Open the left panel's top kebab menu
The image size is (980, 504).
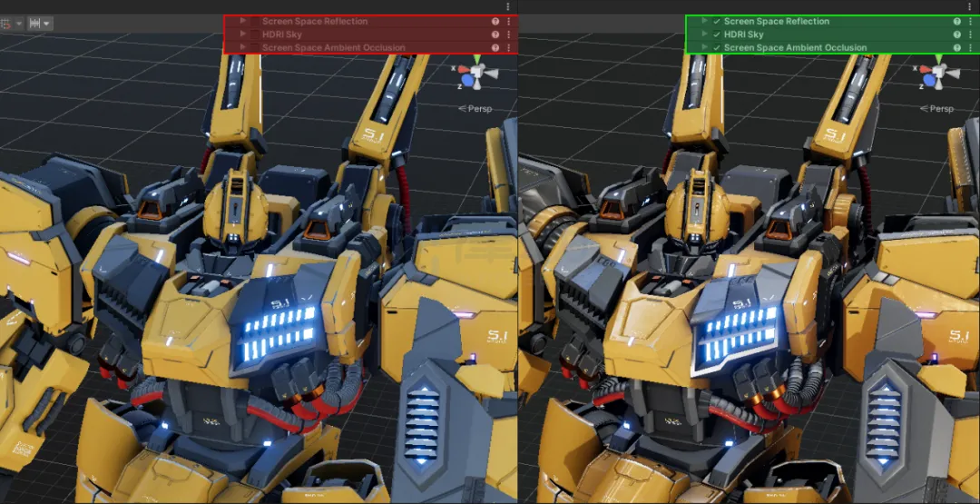pos(508,6)
